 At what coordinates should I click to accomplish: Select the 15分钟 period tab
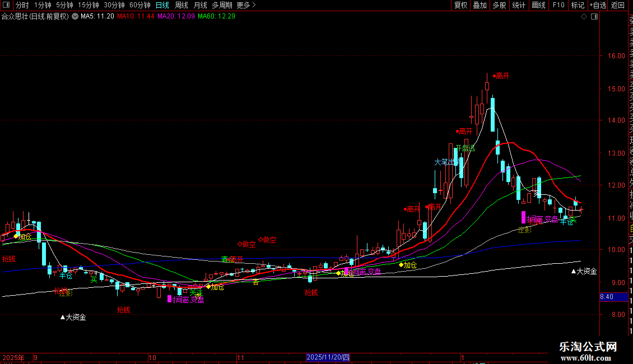88,5
